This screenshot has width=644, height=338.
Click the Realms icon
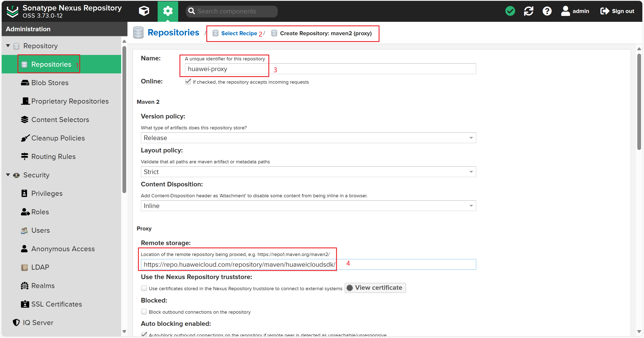[x=25, y=286]
